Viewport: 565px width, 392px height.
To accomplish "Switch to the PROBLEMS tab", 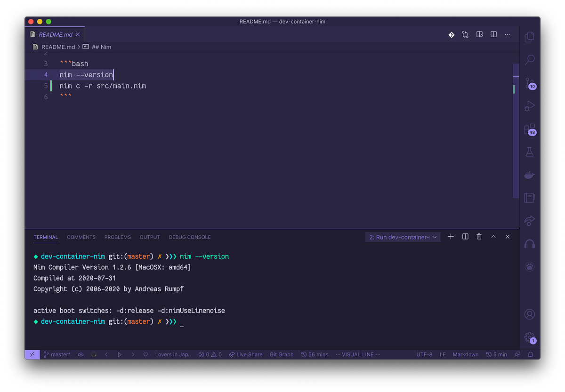I will tap(118, 237).
